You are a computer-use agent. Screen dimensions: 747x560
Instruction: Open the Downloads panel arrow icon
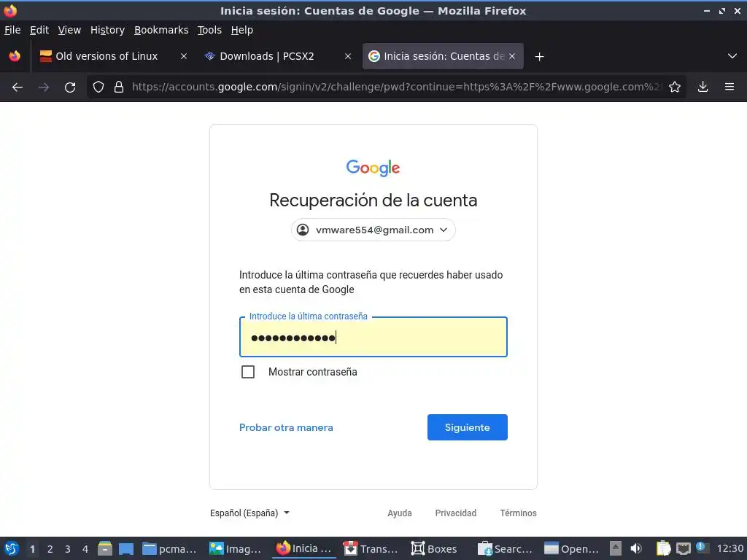[x=703, y=87]
